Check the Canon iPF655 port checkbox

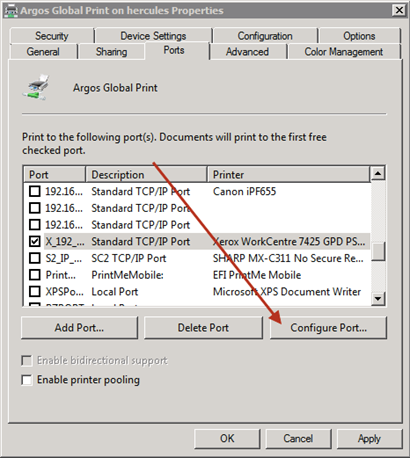35,191
